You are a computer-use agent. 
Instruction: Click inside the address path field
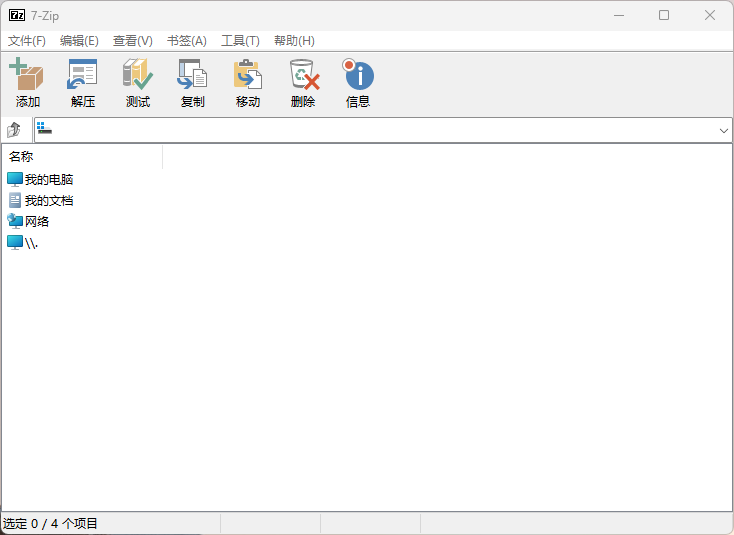tap(380, 131)
